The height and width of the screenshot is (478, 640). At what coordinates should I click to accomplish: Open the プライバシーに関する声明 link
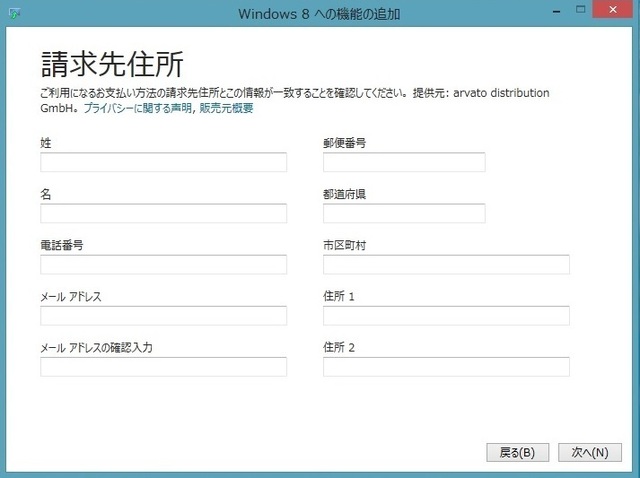click(x=138, y=108)
